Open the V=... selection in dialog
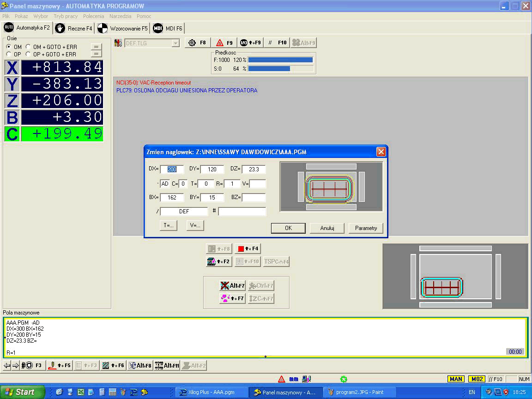The height and width of the screenshot is (399, 532). 195,226
